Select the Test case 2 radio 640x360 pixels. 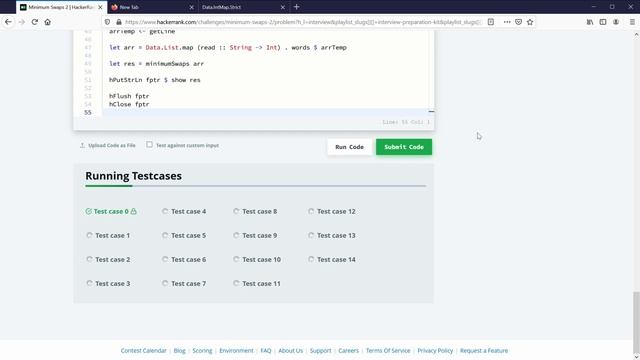[x=89, y=259]
